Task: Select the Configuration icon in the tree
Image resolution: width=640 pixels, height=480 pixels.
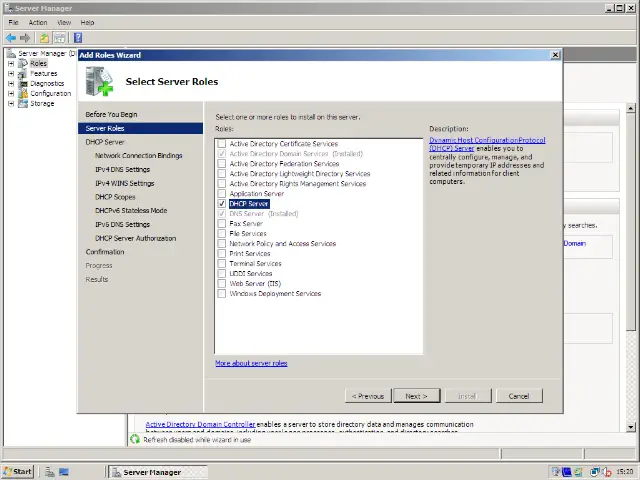Action: (x=23, y=93)
